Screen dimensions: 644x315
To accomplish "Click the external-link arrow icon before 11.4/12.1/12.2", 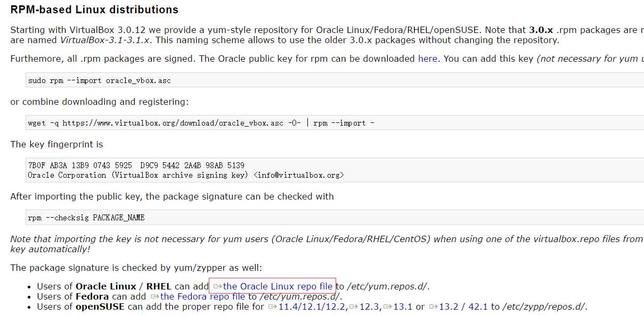I will 272,306.
